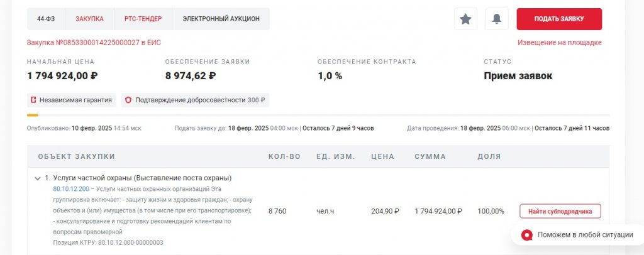Click the Услуги частной охраны item title
Image resolution: width=644 pixels, height=255 pixels.
142,178
